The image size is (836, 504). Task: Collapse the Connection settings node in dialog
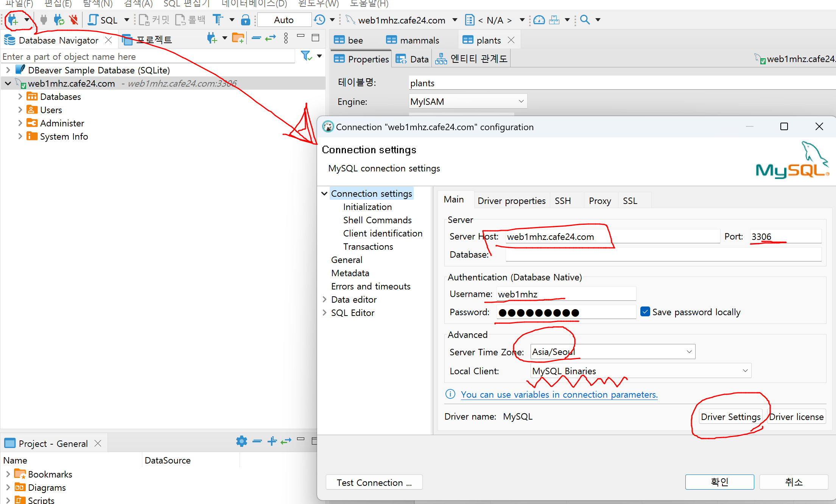click(324, 193)
